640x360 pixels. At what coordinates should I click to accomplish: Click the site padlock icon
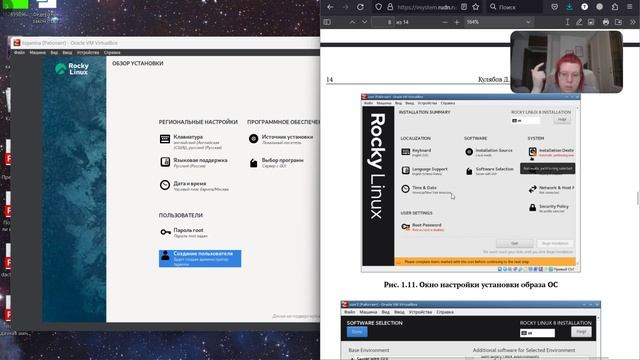pyautogui.click(x=390, y=7)
